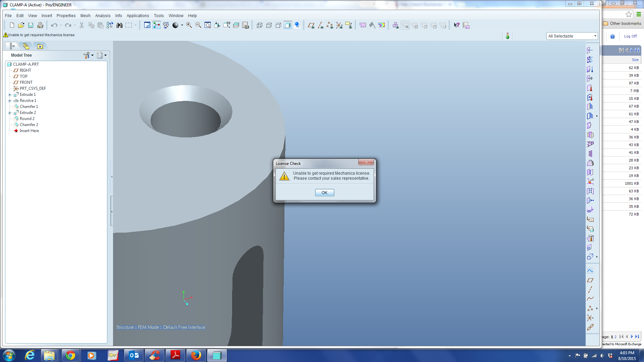The image size is (644, 362).
Task: Open Chrome from the taskbar
Action: click(70, 355)
